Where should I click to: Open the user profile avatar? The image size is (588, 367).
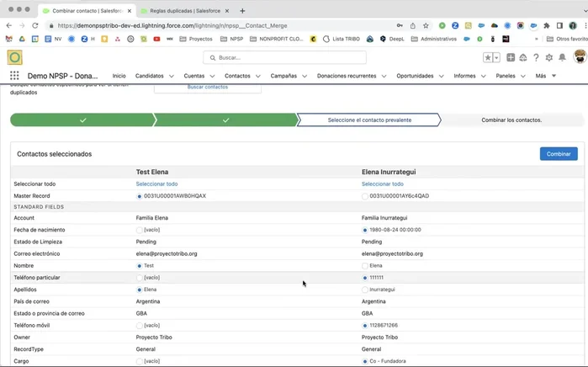pyautogui.click(x=580, y=56)
